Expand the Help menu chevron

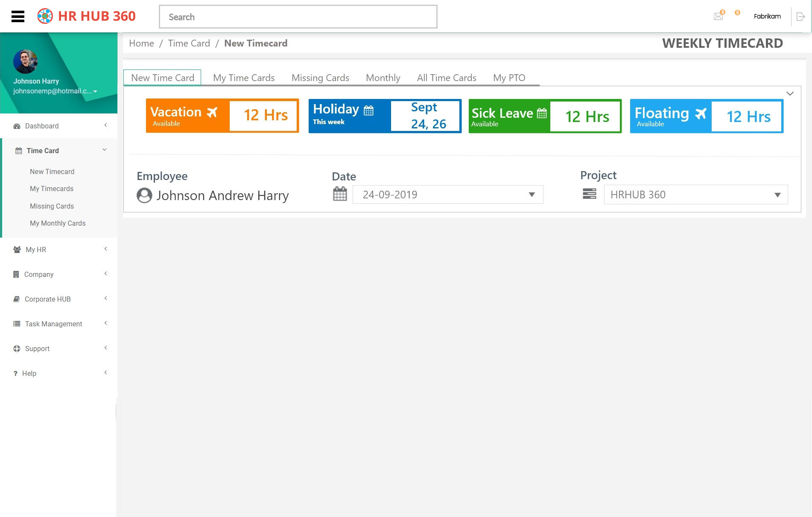[105, 372]
